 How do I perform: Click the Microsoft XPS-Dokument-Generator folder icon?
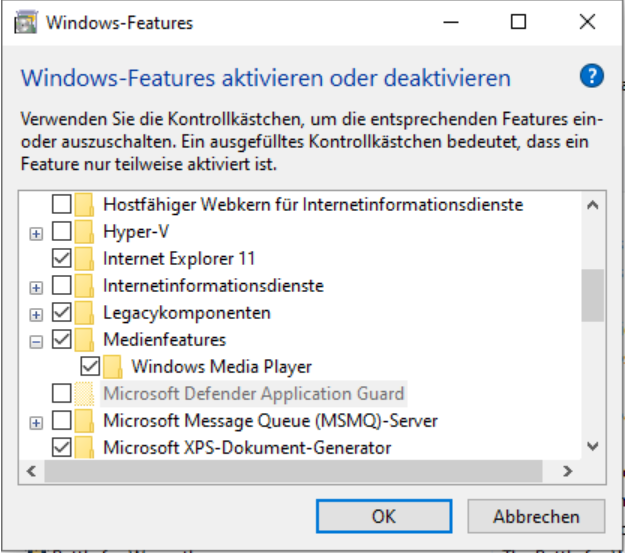[84, 447]
